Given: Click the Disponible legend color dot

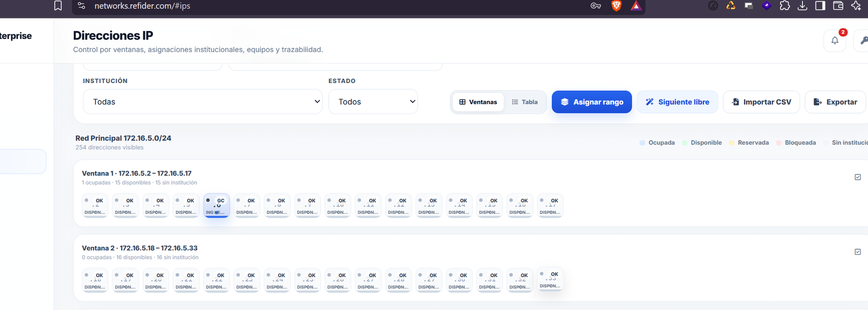Looking at the screenshot, I should [685, 143].
